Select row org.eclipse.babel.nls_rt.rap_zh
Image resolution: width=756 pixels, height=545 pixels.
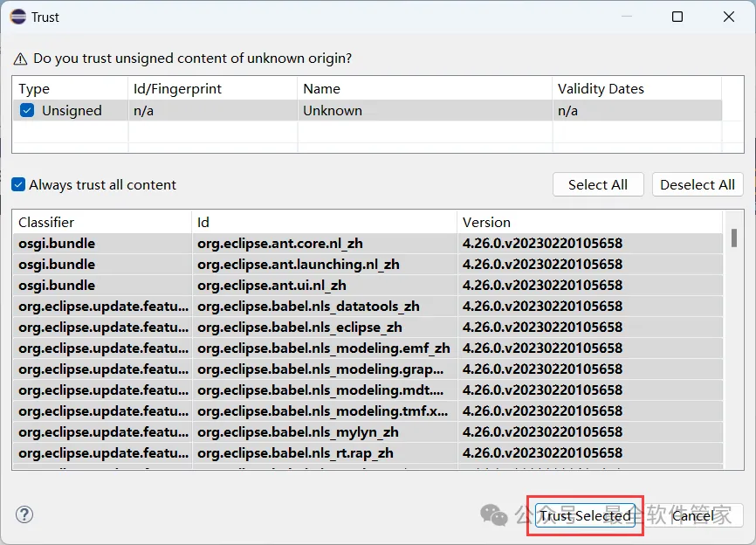click(x=368, y=453)
